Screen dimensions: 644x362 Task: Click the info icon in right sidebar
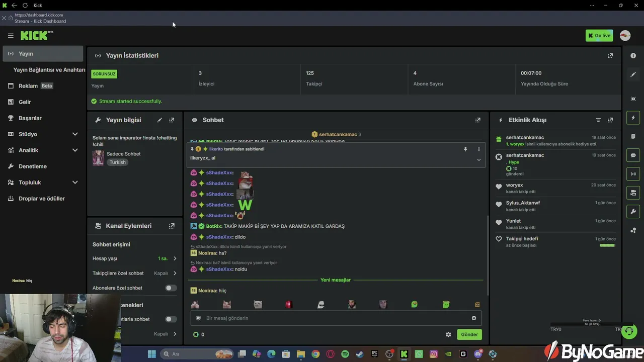coord(633,56)
